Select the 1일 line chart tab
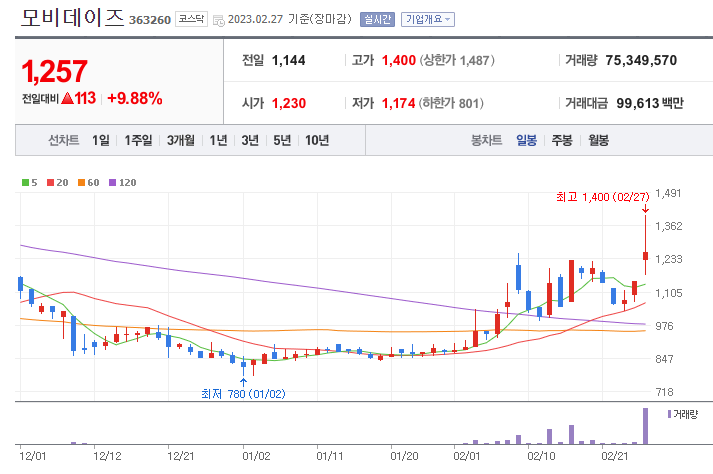This screenshot has width=713, height=474. tap(100, 140)
